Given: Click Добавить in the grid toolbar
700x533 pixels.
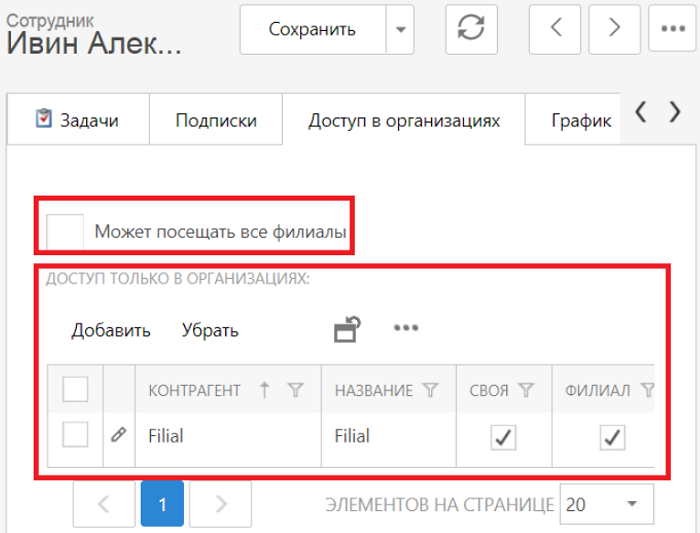Looking at the screenshot, I should (111, 330).
